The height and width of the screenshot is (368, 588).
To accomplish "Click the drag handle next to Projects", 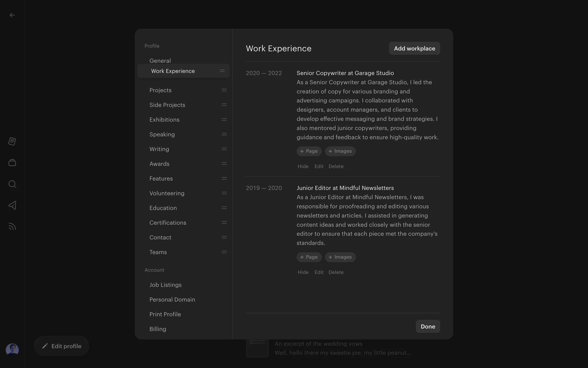I will pos(224,90).
